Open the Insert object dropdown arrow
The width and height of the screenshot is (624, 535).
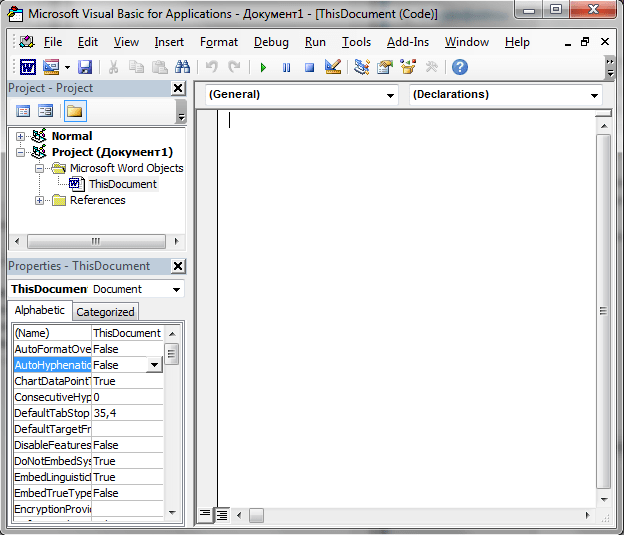coord(67,67)
